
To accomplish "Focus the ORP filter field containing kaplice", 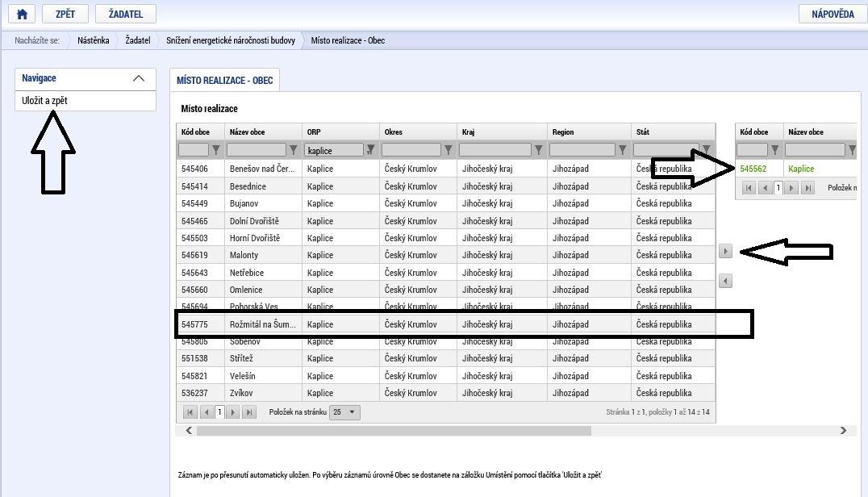I will (334, 150).
